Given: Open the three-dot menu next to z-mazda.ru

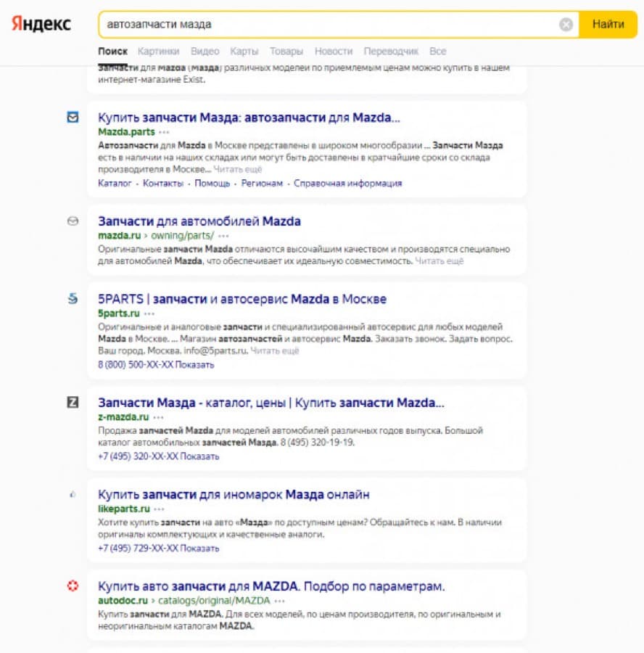Looking at the screenshot, I should coord(158,417).
